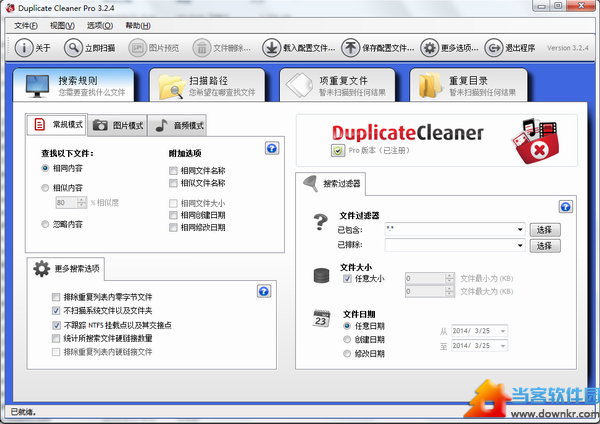Toggle 不跟踪 NTFS 挂载点 checkbox
This screenshot has height=424, width=600.
pos(56,325)
